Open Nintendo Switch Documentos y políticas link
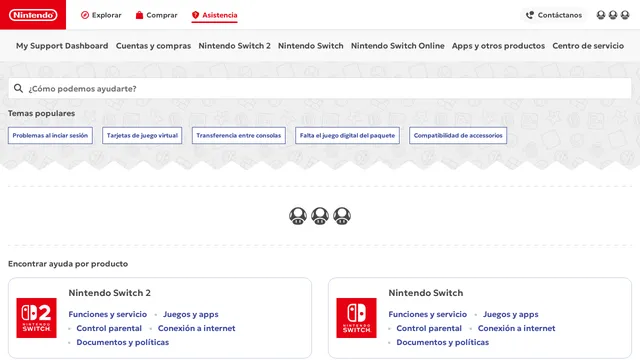This screenshot has width=640, height=360. 442,342
